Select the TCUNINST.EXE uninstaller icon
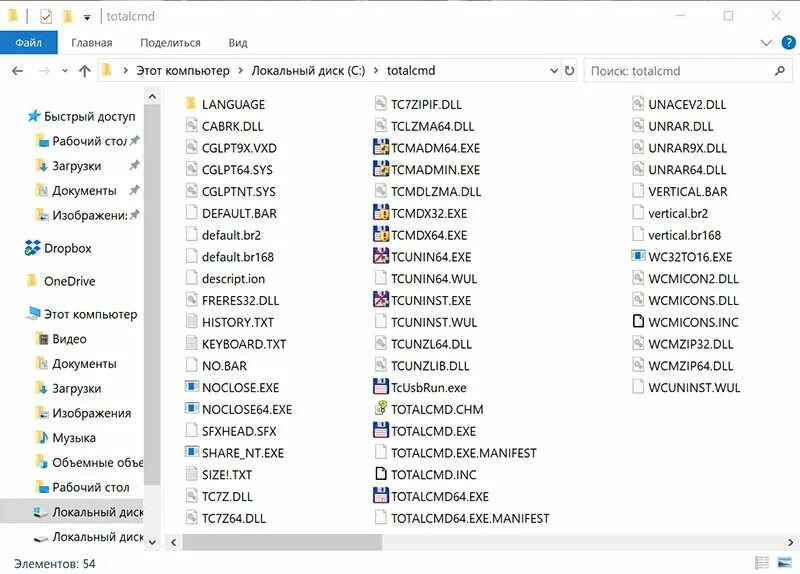Image resolution: width=800 pixels, height=574 pixels. pos(381,300)
